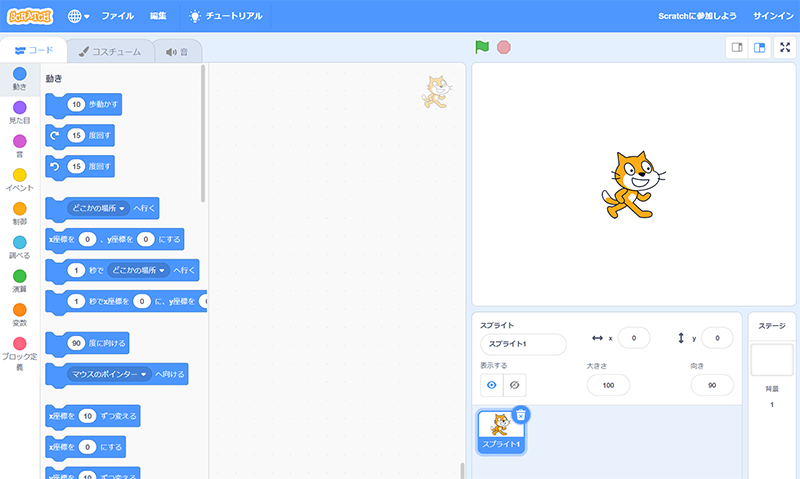This screenshot has width=800, height=479.
Task: Click the 90 field in 度に向ける block
Action: 76,343
